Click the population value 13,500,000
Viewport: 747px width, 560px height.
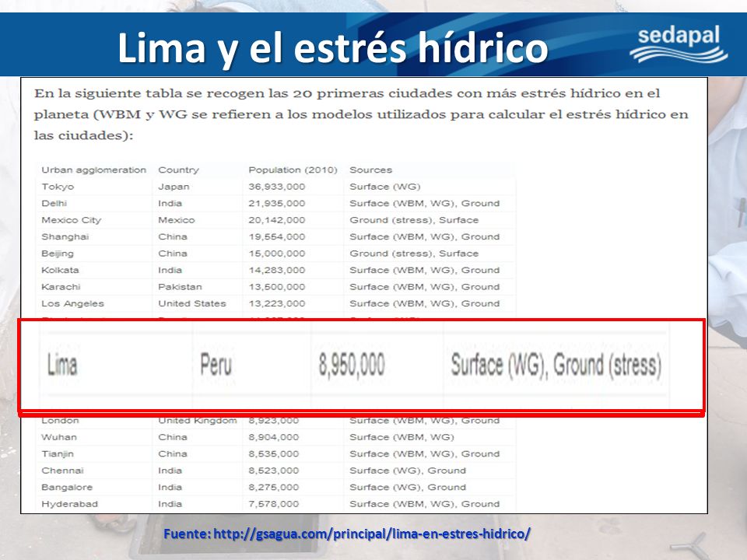pyautogui.click(x=277, y=287)
